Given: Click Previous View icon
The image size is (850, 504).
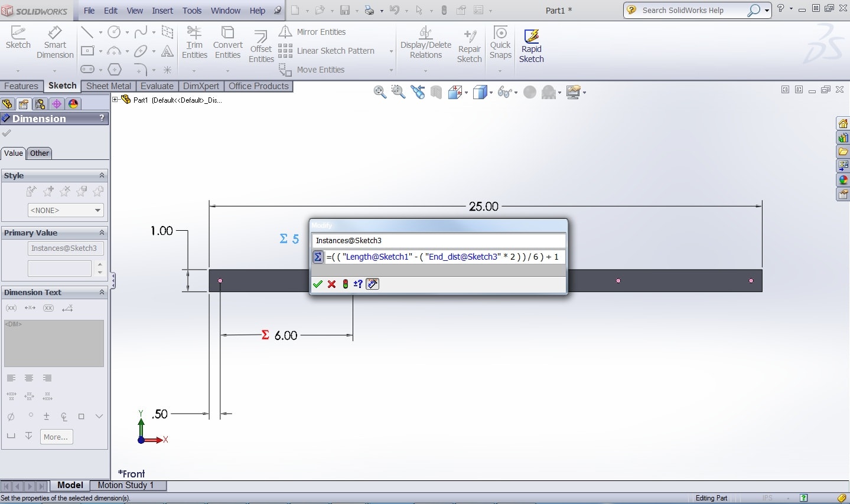Looking at the screenshot, I should (x=418, y=92).
